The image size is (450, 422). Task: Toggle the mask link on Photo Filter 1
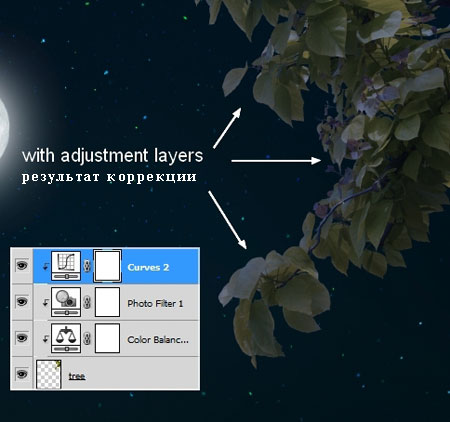tap(87, 302)
